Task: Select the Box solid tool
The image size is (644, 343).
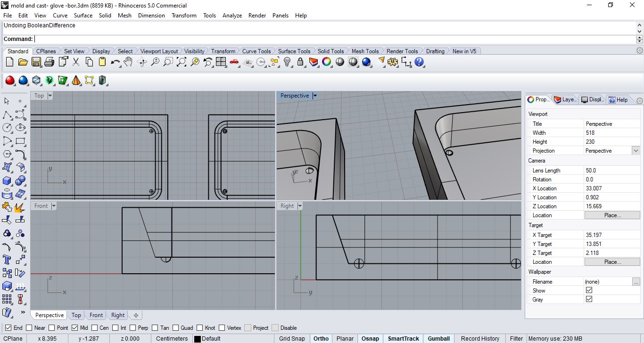Action: pyautogui.click(x=7, y=180)
